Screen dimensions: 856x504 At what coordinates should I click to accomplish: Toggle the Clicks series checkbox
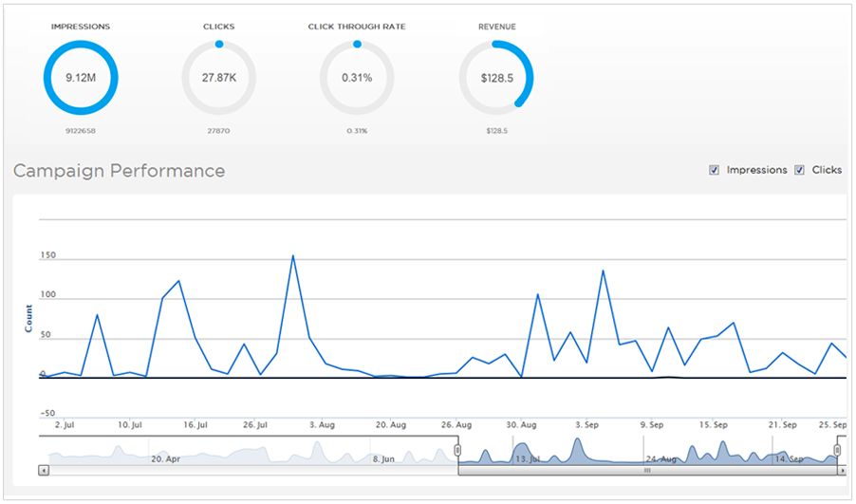[x=799, y=170]
